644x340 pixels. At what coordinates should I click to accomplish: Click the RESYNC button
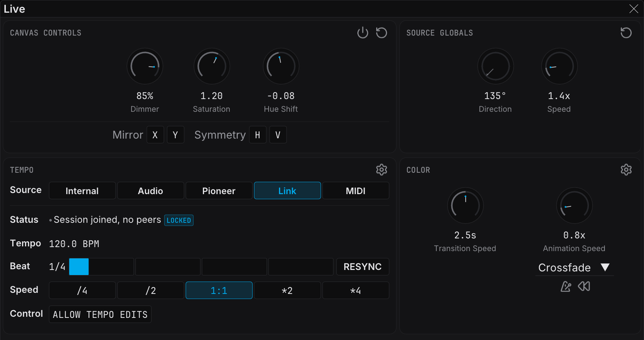tap(363, 267)
